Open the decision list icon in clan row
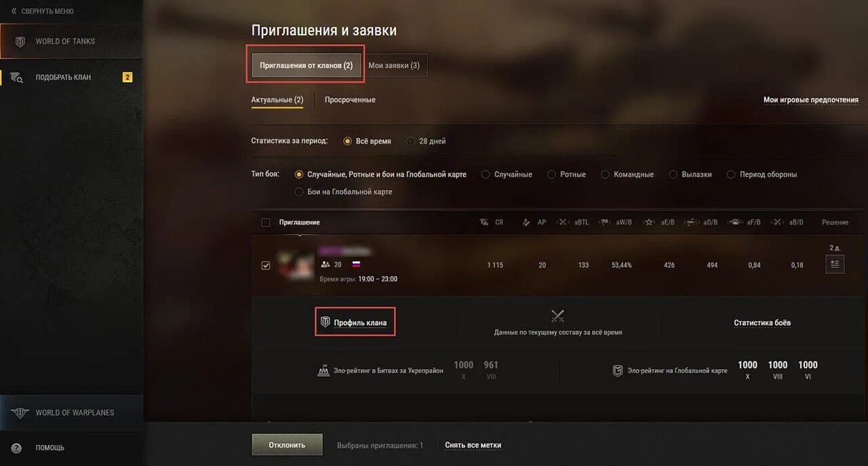 pos(835,265)
